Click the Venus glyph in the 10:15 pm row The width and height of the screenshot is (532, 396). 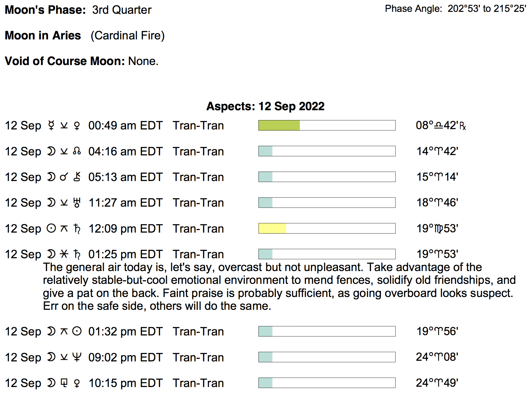coord(77,383)
